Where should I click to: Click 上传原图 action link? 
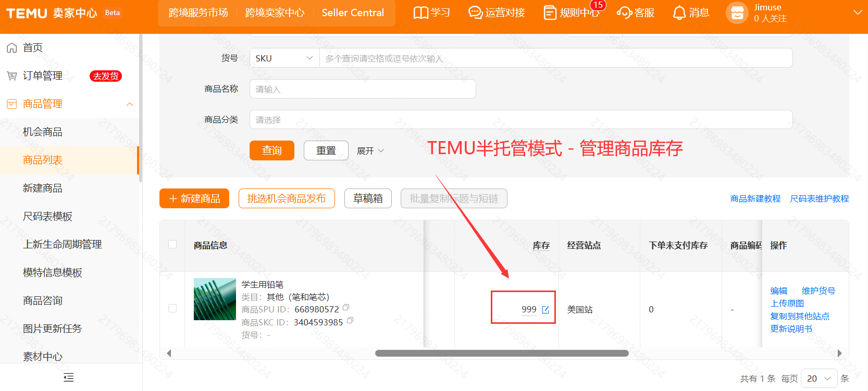[x=787, y=303]
